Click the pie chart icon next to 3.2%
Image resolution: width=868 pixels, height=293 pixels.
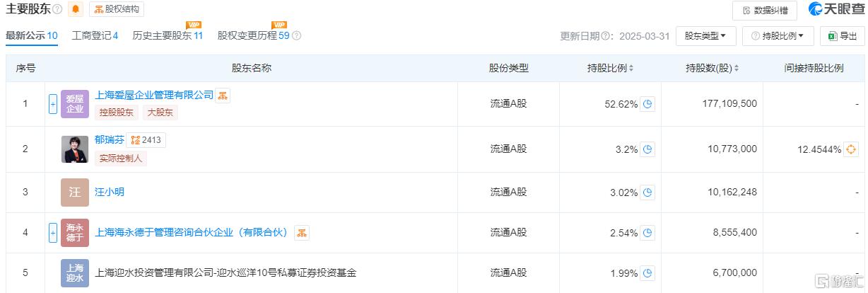coord(647,149)
